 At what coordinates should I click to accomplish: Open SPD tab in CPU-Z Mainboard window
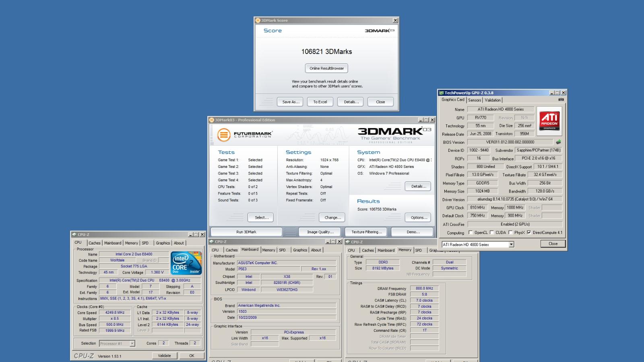[x=282, y=250]
